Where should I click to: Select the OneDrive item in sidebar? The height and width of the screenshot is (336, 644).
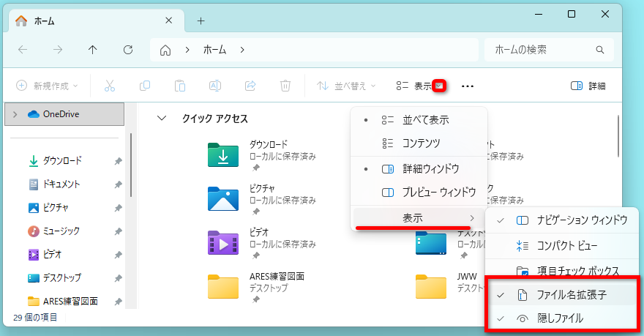tap(64, 114)
